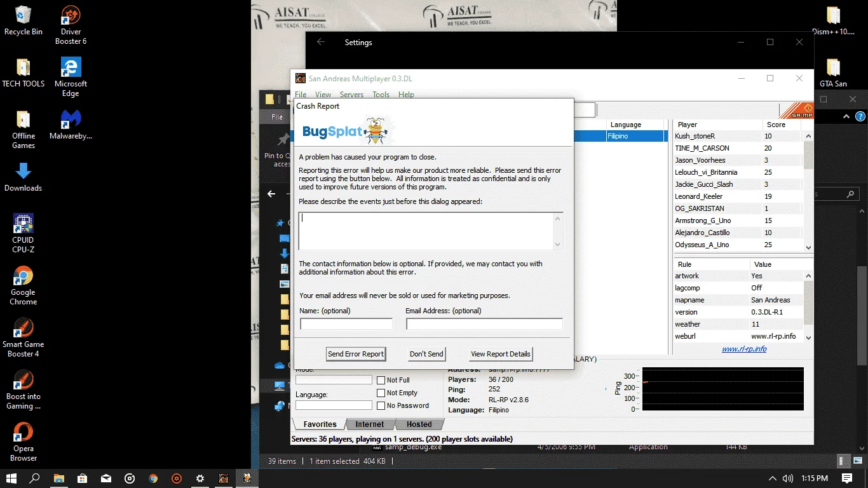The image size is (868, 488).
Task: Switch to the Favorites tab
Action: (320, 424)
